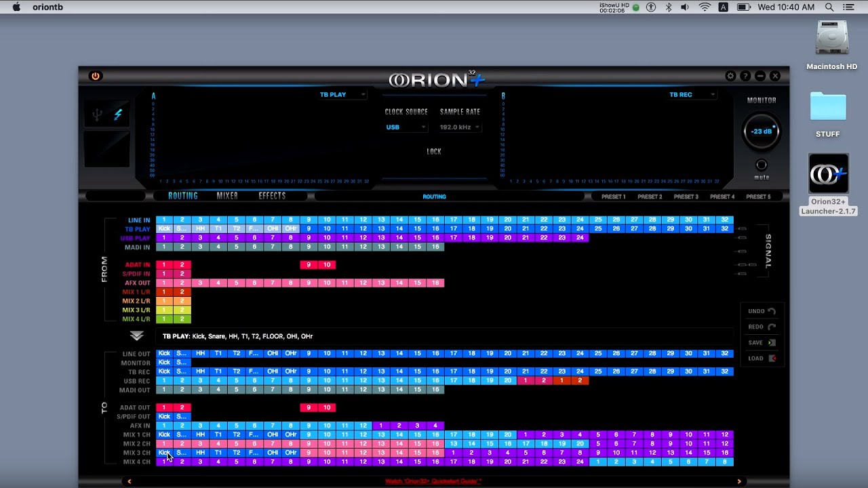Click the left scroll arrow at bottom
Viewport: 868px width, 488px height.
coord(129,481)
